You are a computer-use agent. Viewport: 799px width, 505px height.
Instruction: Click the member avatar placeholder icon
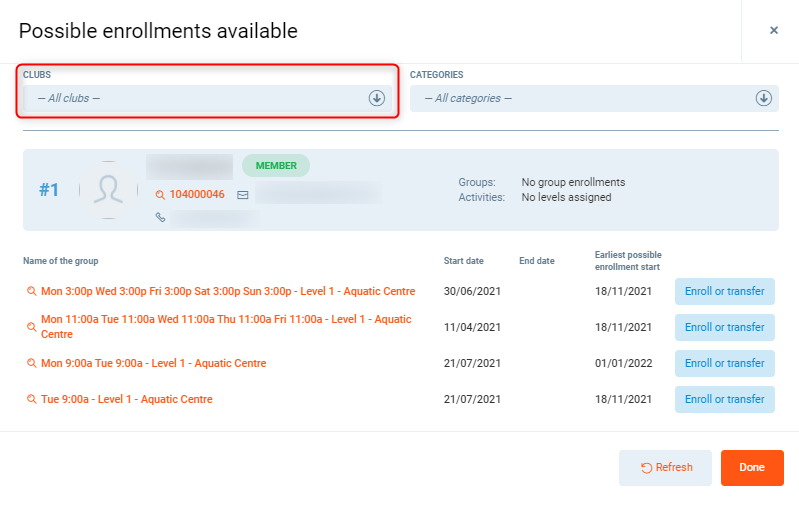[108, 190]
